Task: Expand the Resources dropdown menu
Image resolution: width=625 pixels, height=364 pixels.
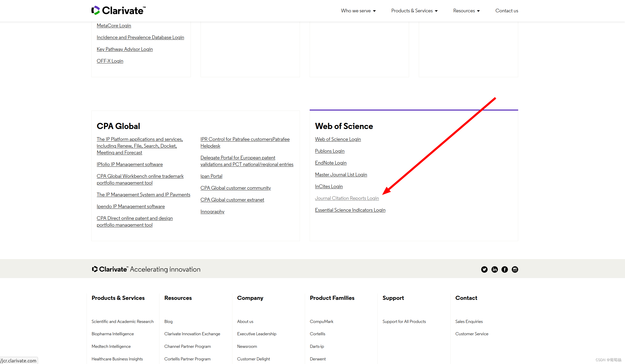Action: tap(466, 11)
